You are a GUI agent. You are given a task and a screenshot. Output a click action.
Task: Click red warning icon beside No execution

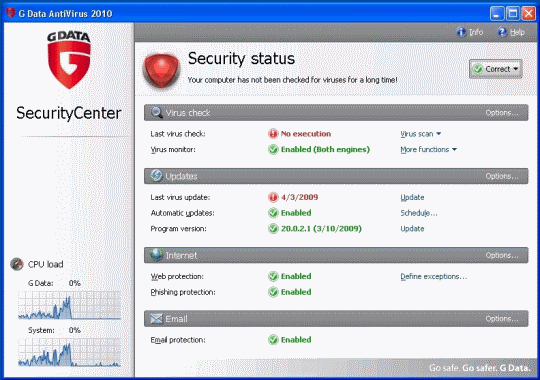pyautogui.click(x=273, y=134)
